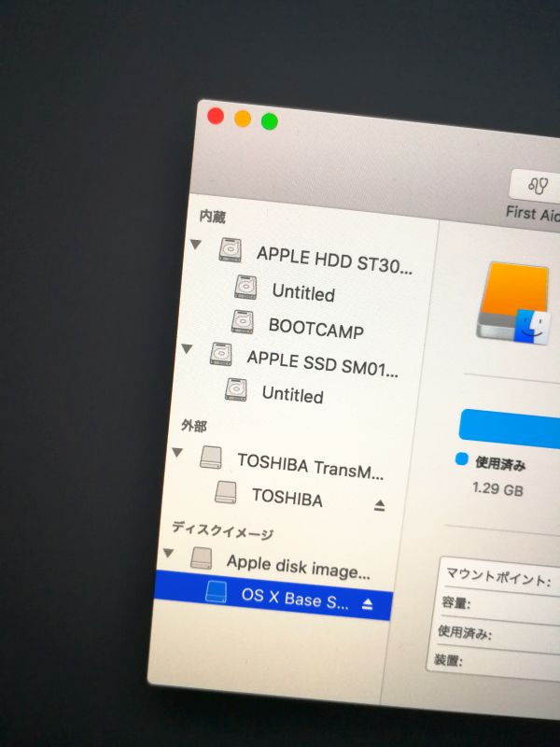Viewport: 560px width, 747px height.
Task: Click the 装置: info row
Action: (494, 664)
